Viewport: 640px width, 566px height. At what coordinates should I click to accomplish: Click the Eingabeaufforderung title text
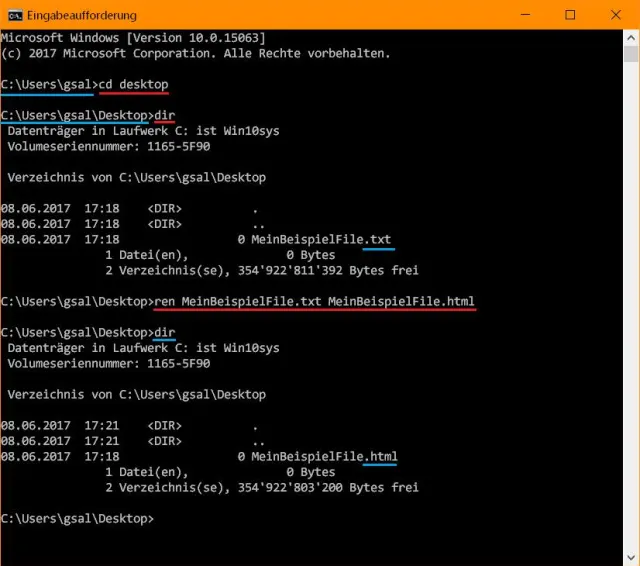click(x=84, y=15)
